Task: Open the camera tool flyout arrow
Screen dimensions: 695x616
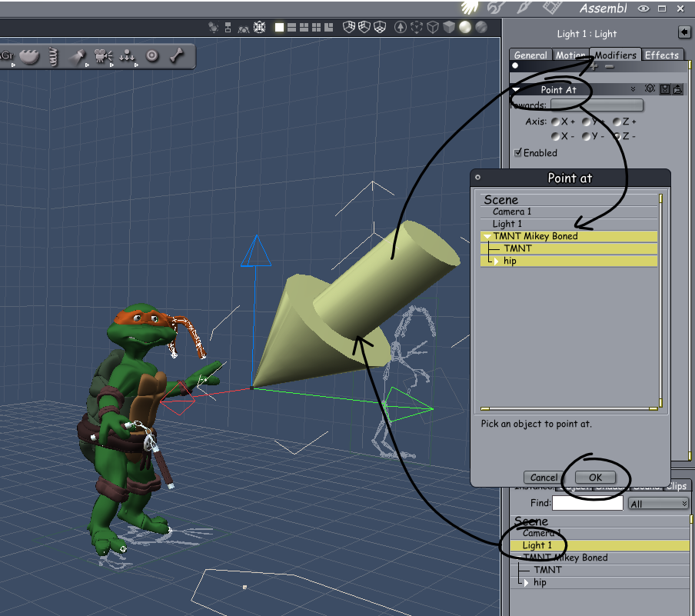Action: tap(111, 65)
